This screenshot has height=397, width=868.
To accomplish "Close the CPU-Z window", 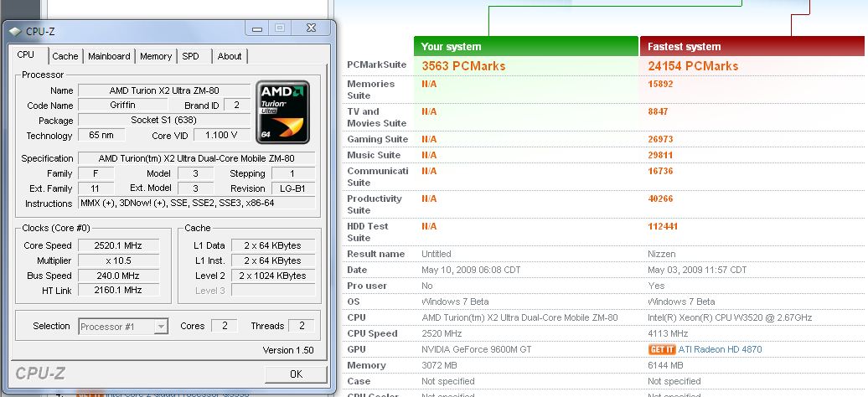I will (x=311, y=28).
